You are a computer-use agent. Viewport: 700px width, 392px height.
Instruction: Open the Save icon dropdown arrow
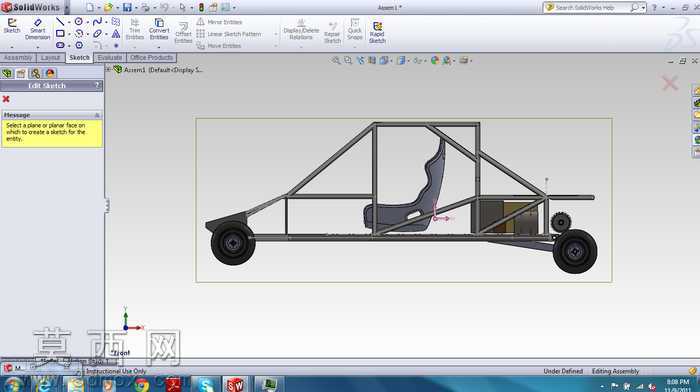136,8
